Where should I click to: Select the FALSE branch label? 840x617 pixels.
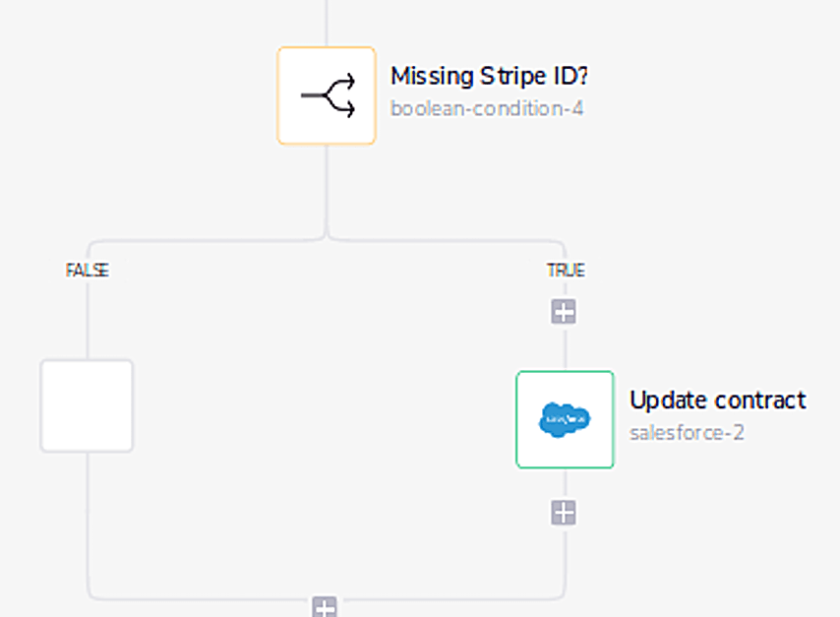point(87,270)
